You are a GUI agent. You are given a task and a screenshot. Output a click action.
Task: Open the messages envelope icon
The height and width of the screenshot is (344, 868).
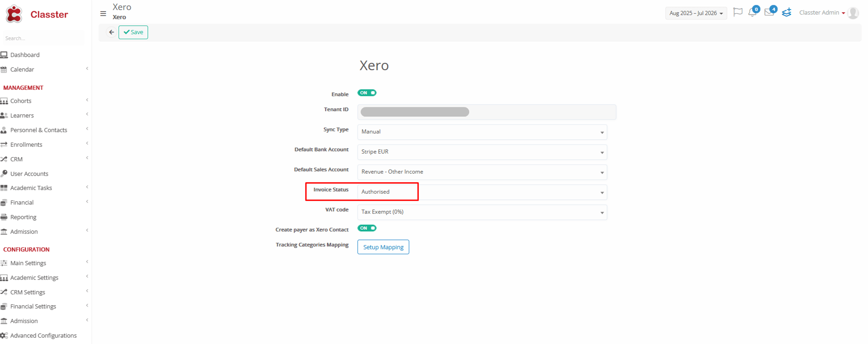pyautogui.click(x=769, y=12)
